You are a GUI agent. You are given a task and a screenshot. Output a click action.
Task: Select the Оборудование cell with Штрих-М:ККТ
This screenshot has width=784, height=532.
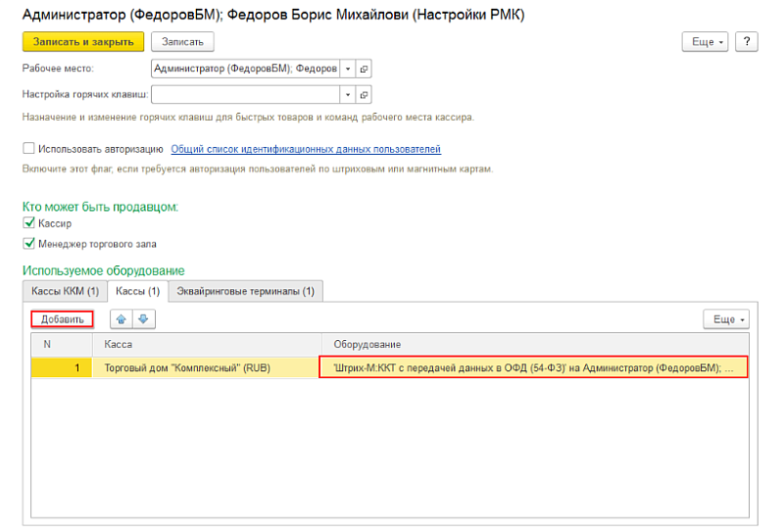[533, 368]
